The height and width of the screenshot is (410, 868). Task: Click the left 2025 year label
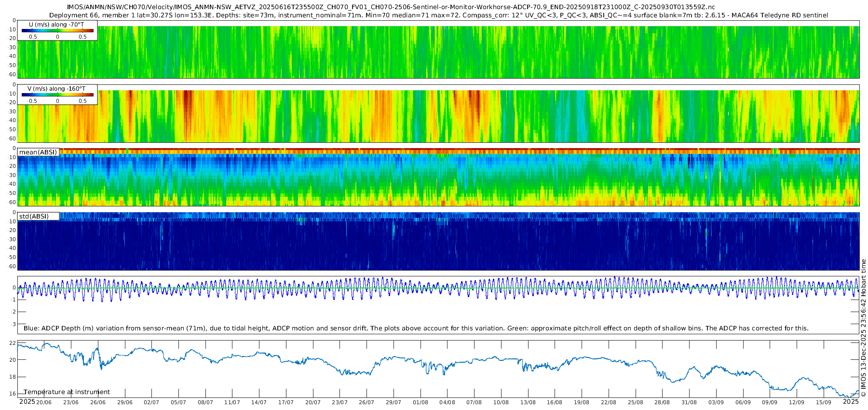click(27, 402)
